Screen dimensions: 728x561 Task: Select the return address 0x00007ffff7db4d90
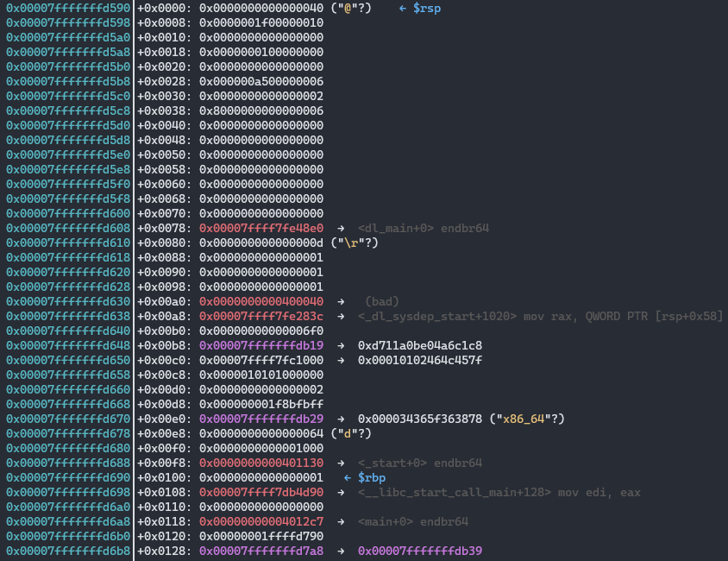(261, 492)
